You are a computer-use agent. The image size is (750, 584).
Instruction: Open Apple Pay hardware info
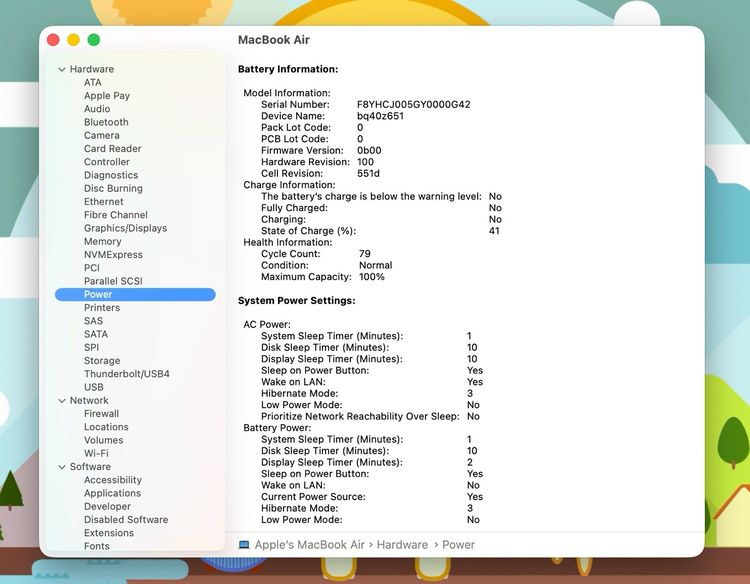pos(107,96)
